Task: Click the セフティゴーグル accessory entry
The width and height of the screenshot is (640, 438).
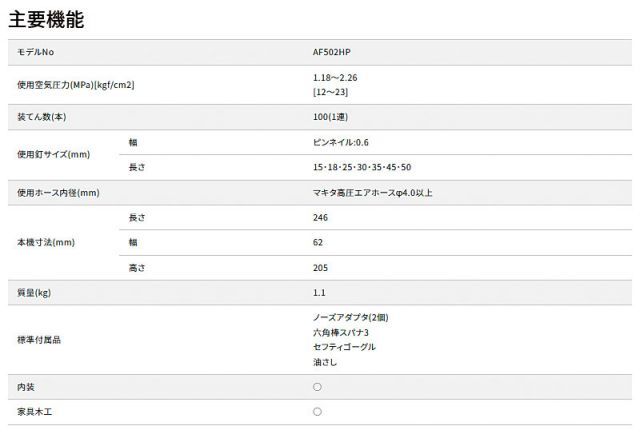Action: [x=344, y=346]
